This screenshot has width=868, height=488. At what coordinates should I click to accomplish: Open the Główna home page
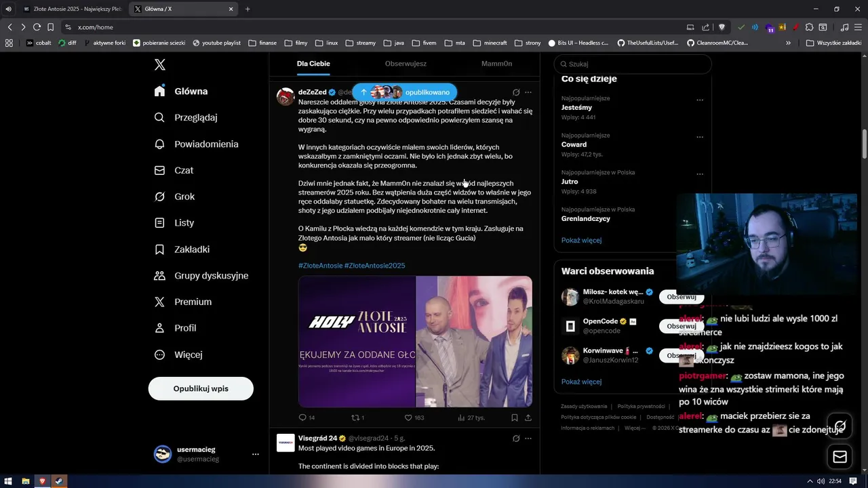(x=181, y=91)
